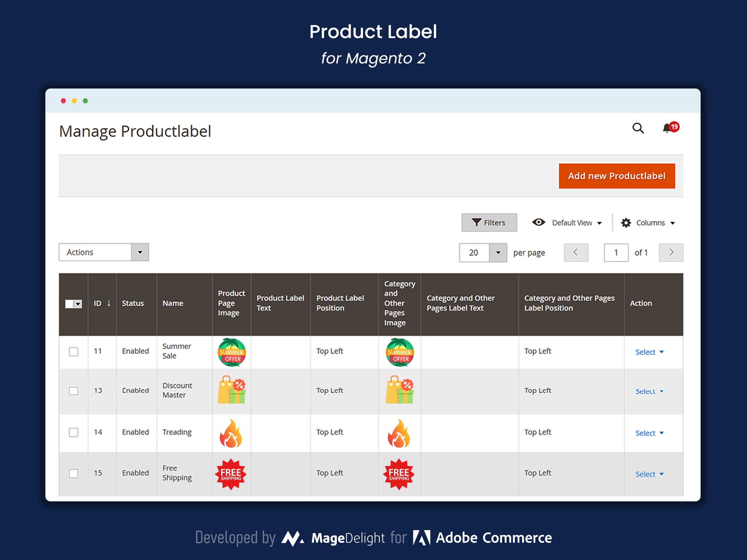Select Action for Treading label
The width and height of the screenshot is (747, 560).
click(x=648, y=432)
